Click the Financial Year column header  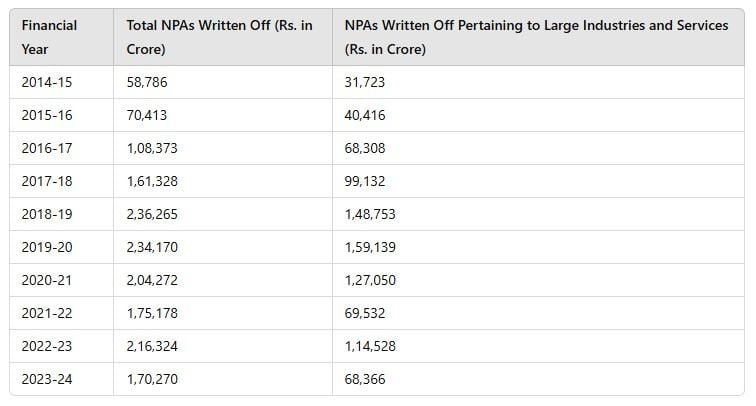coord(49,37)
